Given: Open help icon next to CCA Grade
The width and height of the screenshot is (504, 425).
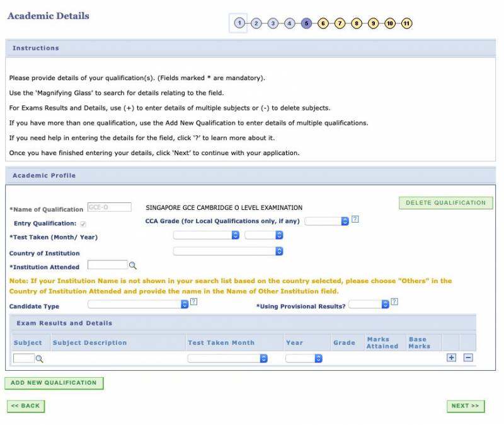Looking at the screenshot, I should point(355,219).
